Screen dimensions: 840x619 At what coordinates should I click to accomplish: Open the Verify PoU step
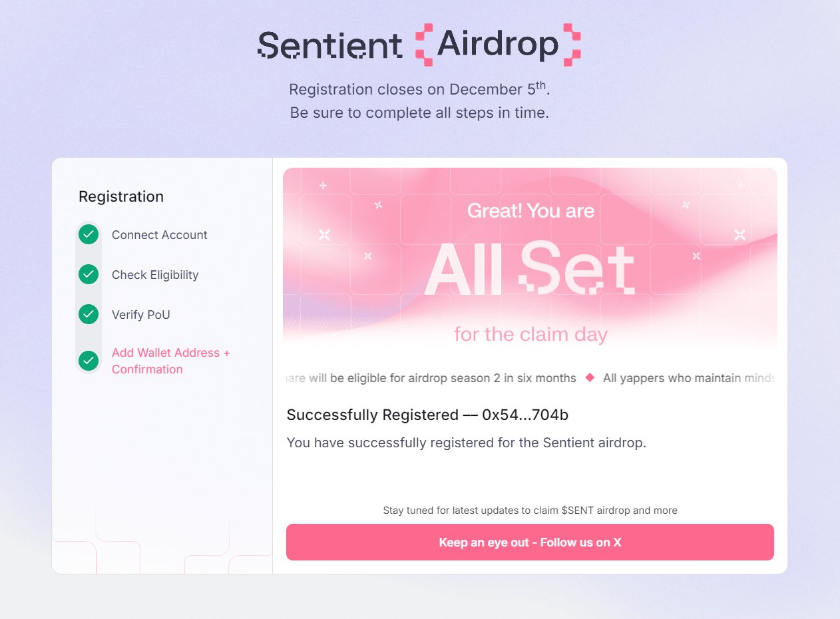click(140, 315)
